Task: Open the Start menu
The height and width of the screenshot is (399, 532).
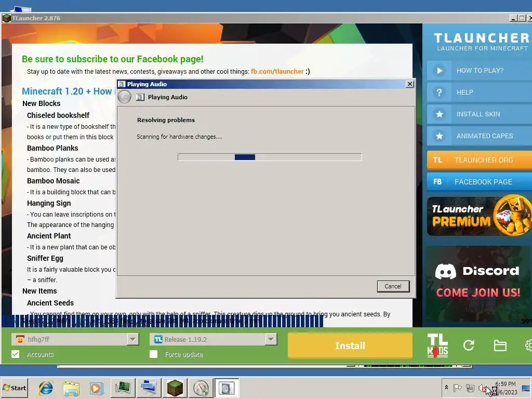Action: [15, 388]
